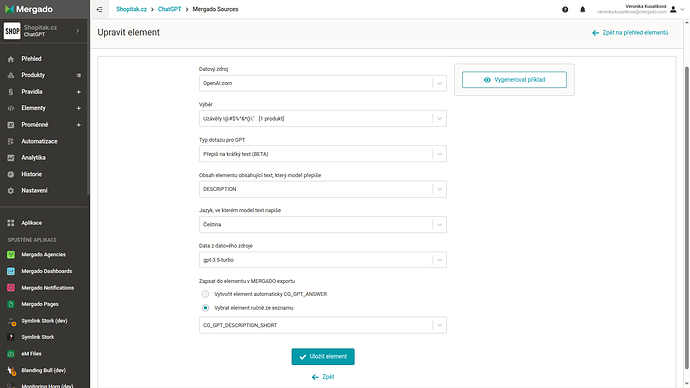The image size is (690, 388).
Task: Go to Analytika in sidebar
Action: click(x=33, y=157)
